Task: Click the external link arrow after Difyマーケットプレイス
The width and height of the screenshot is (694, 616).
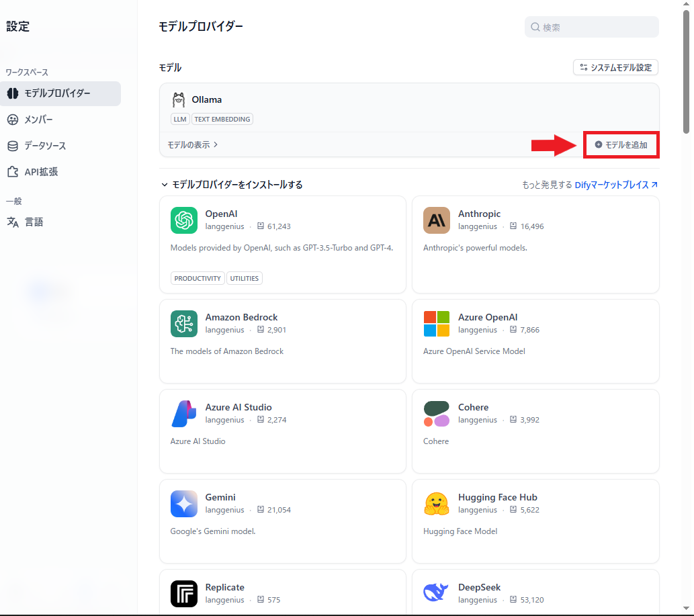Action: coord(654,184)
